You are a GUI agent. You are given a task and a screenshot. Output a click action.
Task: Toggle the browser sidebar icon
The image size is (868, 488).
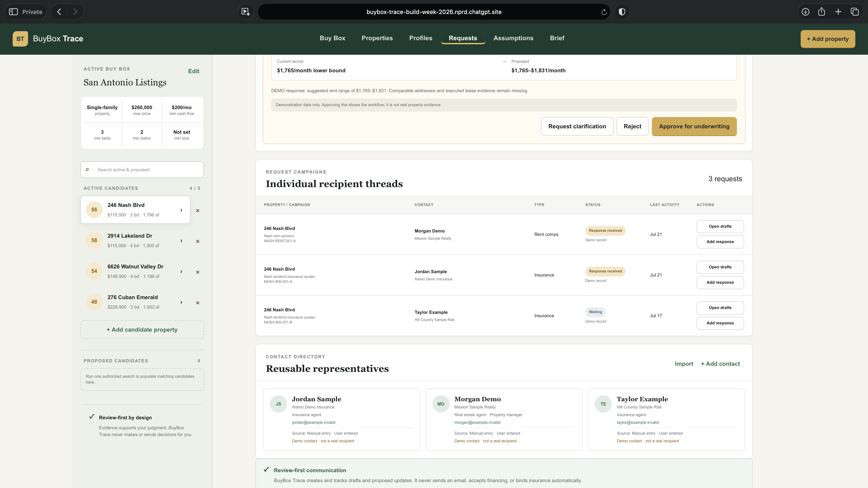tap(13, 12)
